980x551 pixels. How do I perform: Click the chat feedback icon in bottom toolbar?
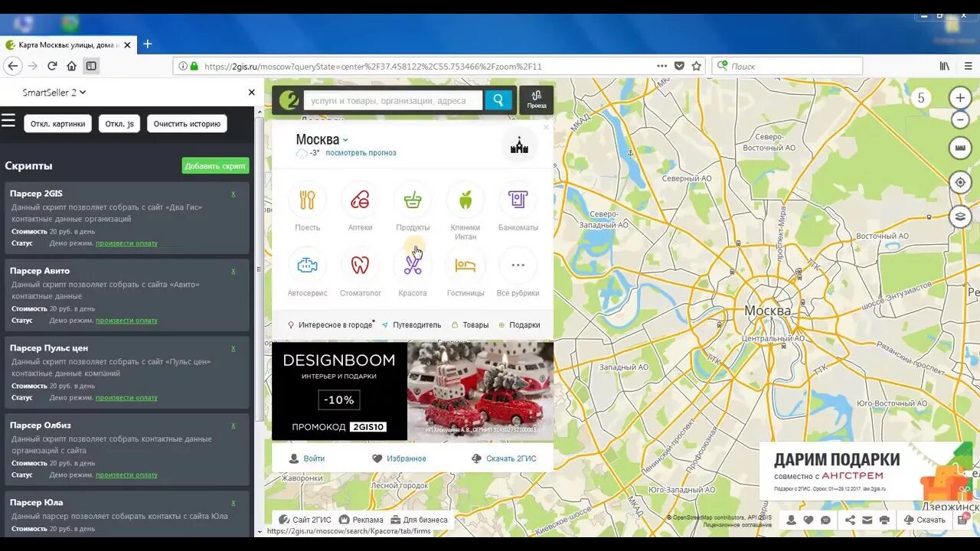(825, 520)
